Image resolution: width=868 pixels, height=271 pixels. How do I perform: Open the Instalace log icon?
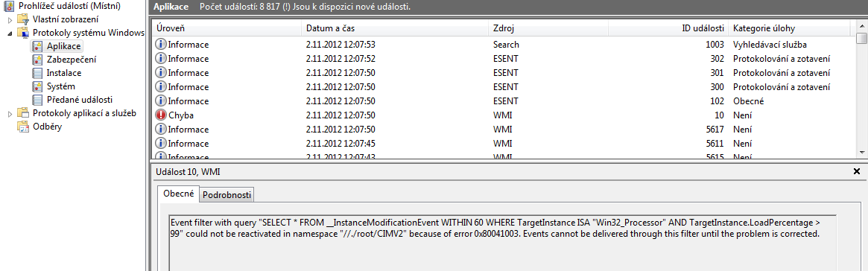click(x=38, y=72)
